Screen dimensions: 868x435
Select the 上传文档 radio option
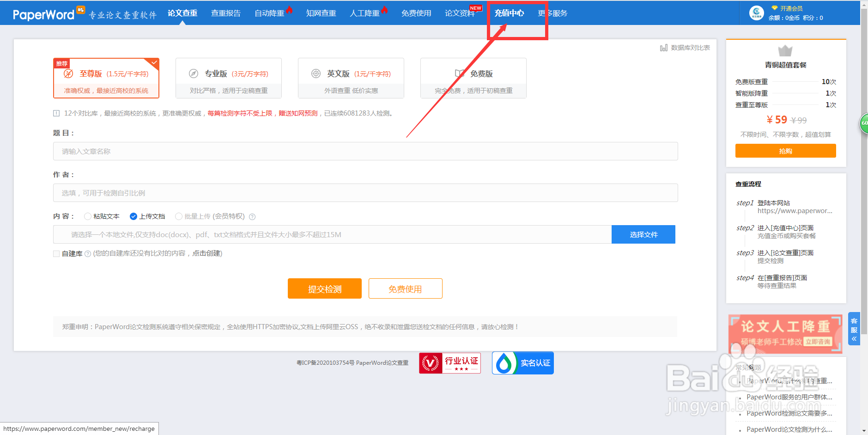coord(134,216)
